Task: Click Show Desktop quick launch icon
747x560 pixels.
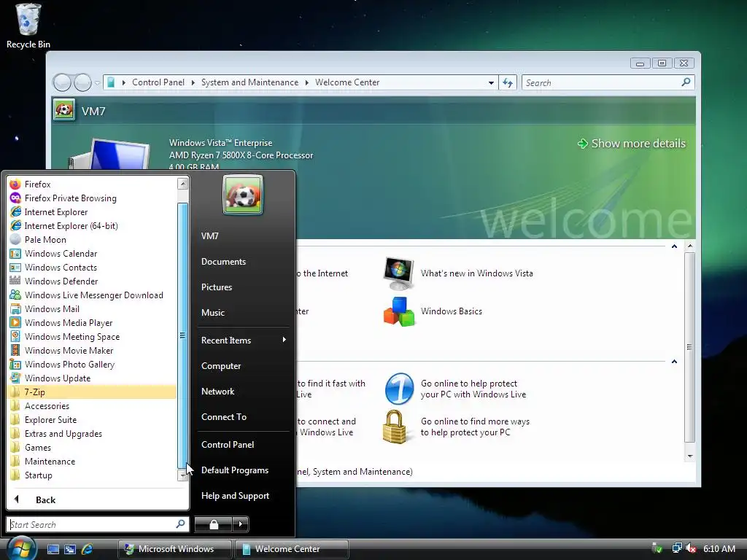Action: click(x=53, y=549)
